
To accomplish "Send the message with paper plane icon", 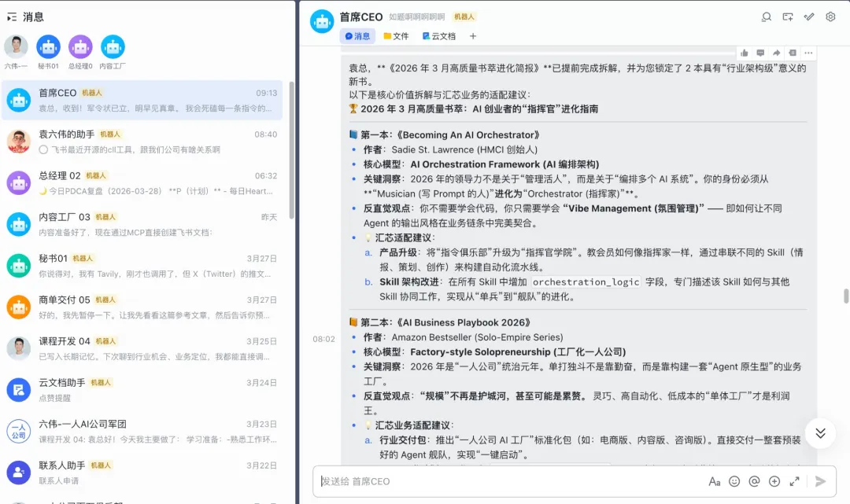I will pyautogui.click(x=820, y=481).
